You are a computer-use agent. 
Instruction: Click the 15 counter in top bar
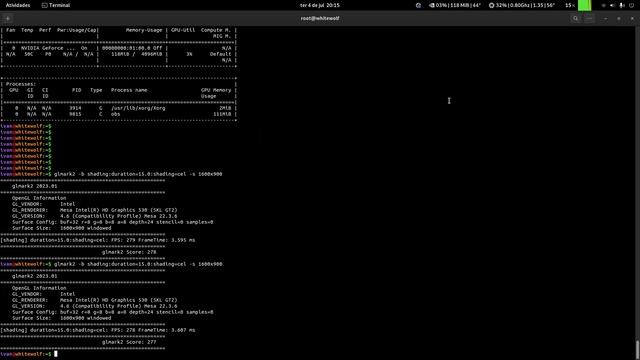click(x=570, y=5)
